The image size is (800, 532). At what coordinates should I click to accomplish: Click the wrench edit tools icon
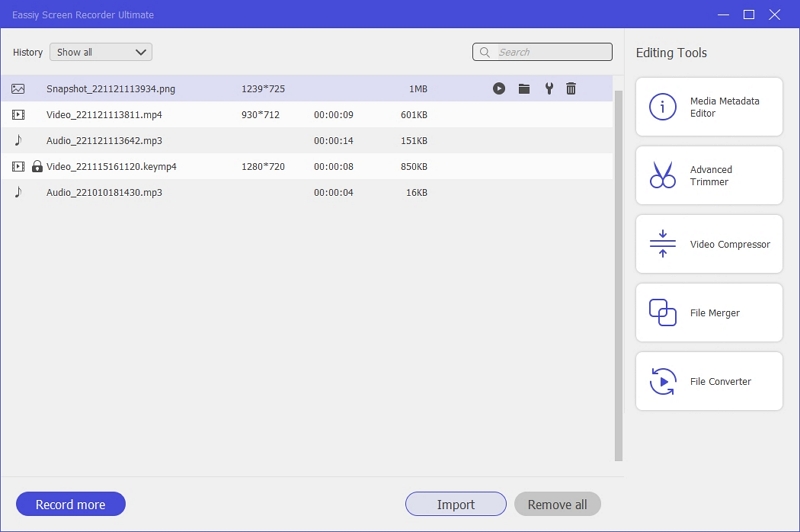click(x=548, y=89)
